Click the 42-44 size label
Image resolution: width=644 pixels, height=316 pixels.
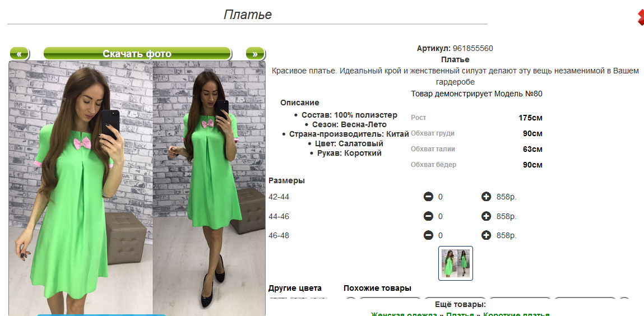pyautogui.click(x=279, y=197)
